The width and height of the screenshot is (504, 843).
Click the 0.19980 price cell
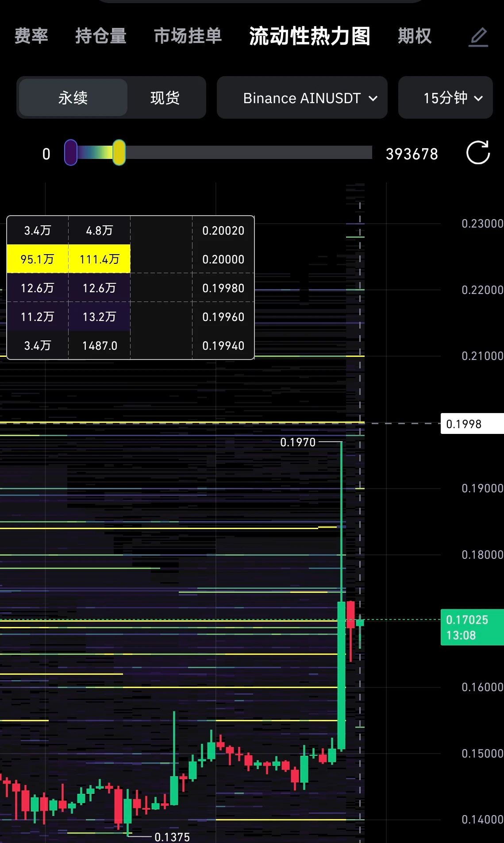pos(223,288)
